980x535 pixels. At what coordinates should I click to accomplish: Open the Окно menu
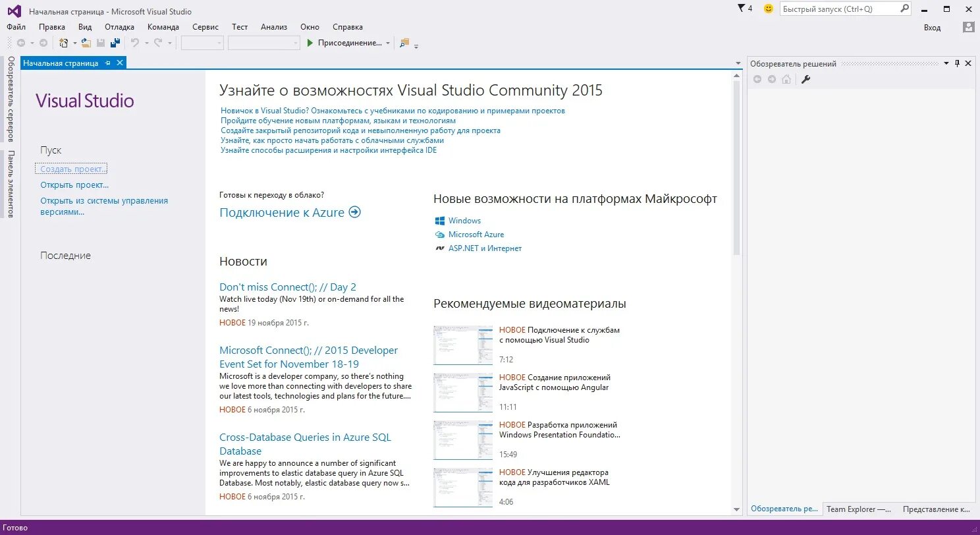coord(310,27)
